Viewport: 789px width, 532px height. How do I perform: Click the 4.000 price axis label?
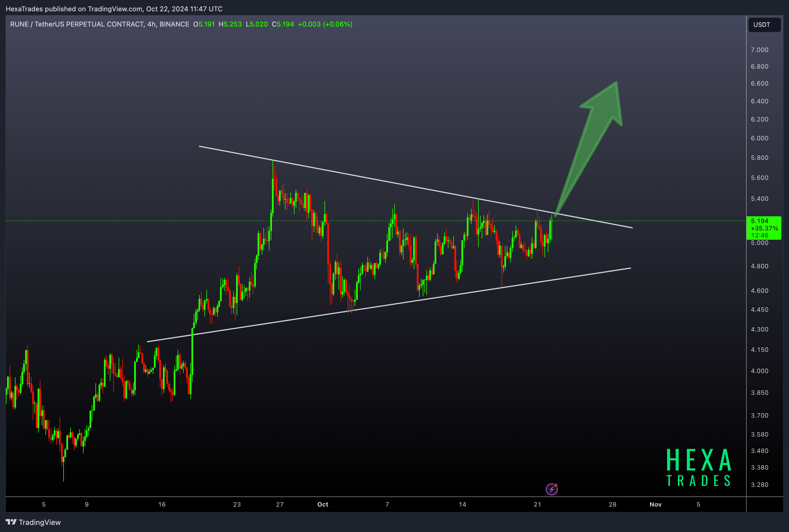(x=759, y=371)
